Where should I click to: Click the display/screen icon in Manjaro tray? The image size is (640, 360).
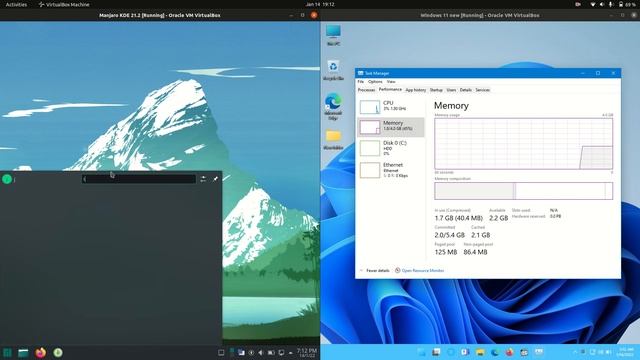tap(281, 352)
